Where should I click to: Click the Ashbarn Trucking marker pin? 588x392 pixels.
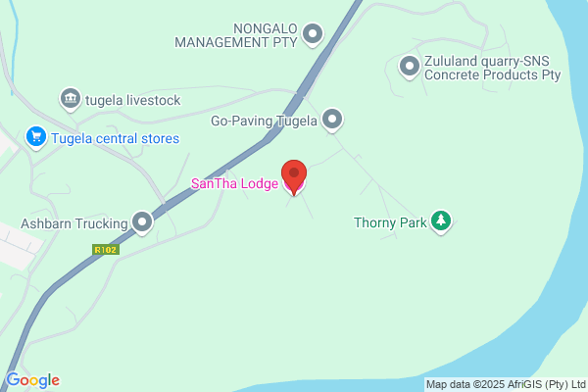coord(142,222)
